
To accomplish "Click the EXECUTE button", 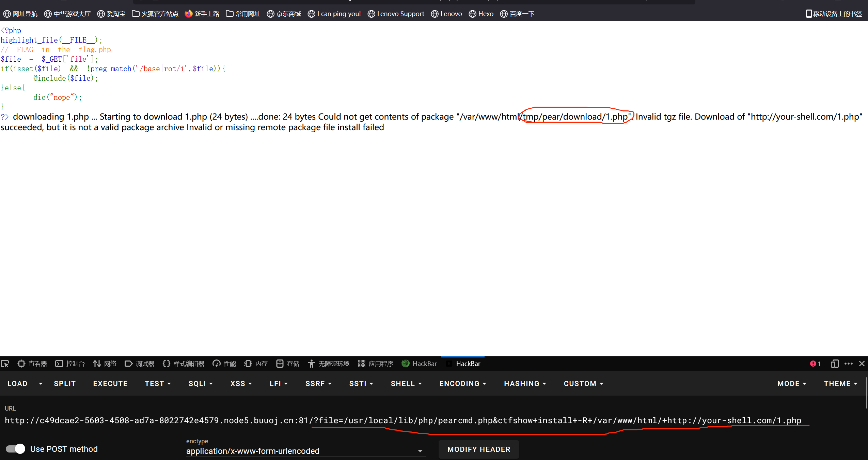I will click(x=110, y=383).
